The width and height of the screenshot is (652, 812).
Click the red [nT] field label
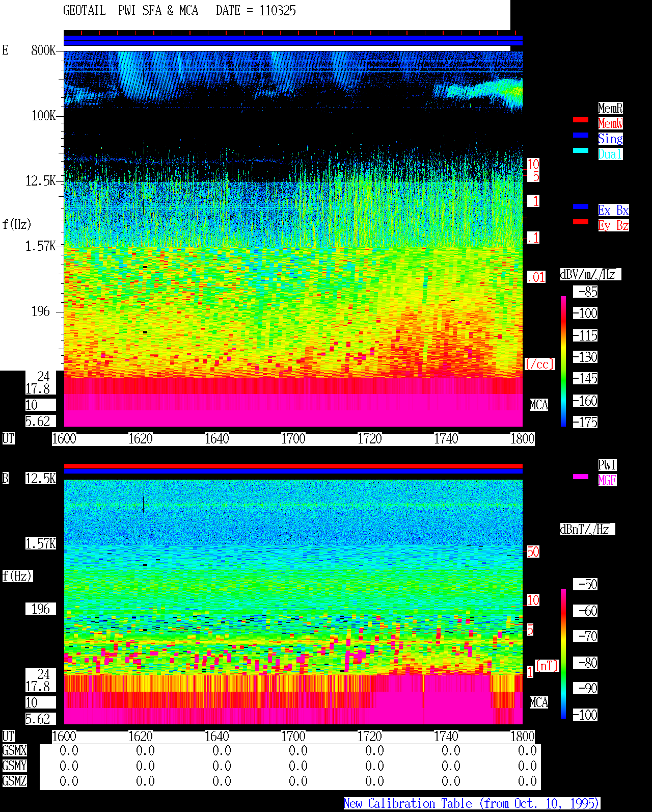547,666
